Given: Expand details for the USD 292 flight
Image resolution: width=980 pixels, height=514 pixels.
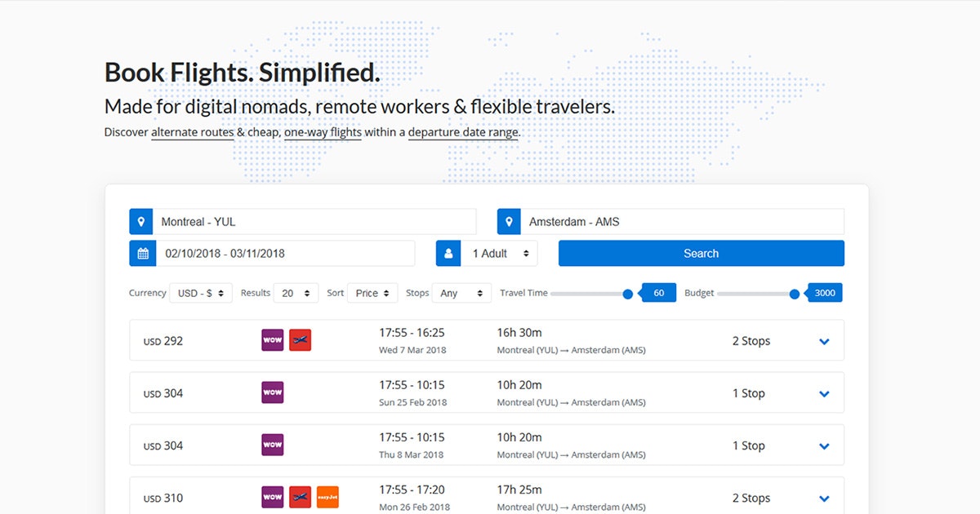Looking at the screenshot, I should 824,341.
